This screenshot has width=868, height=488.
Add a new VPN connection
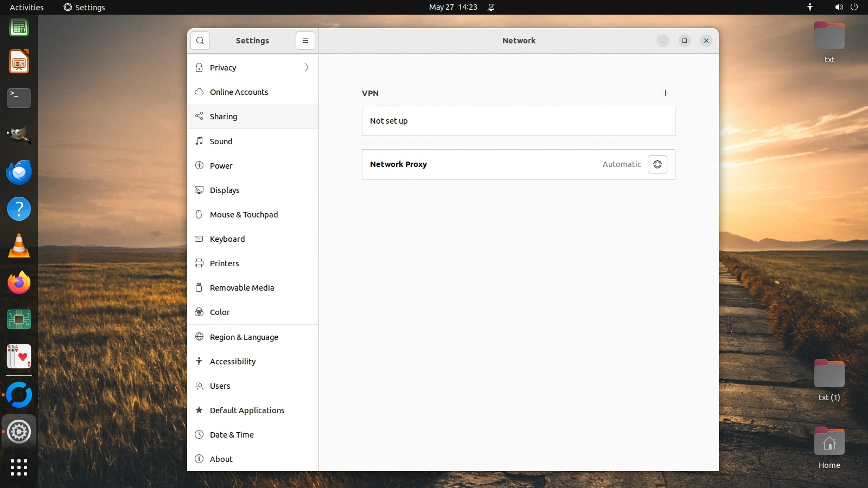tap(665, 93)
